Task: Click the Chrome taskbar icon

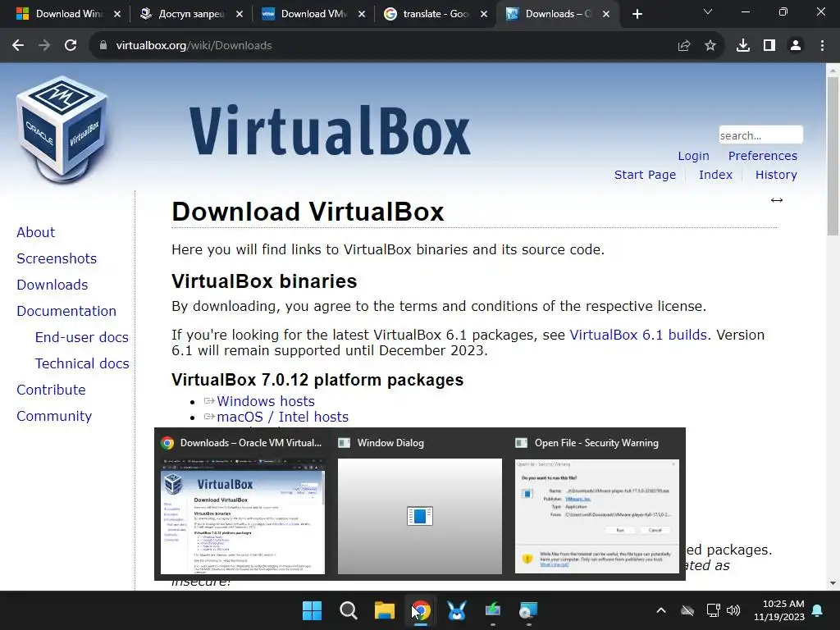Action: [x=421, y=610]
